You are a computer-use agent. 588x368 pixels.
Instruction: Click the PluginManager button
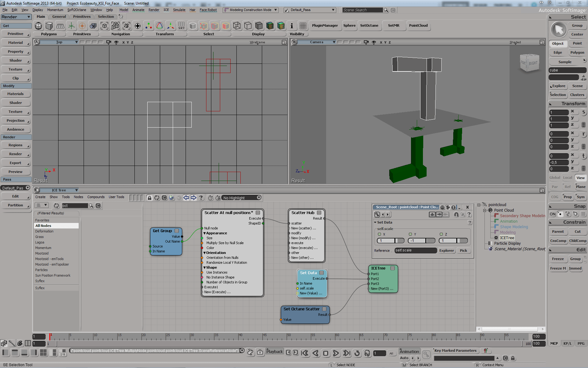click(325, 25)
